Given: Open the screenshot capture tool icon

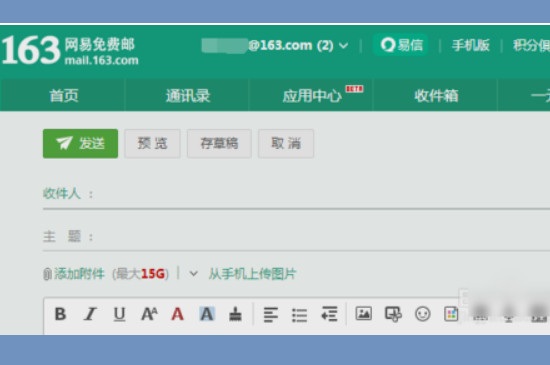Looking at the screenshot, I should (393, 314).
